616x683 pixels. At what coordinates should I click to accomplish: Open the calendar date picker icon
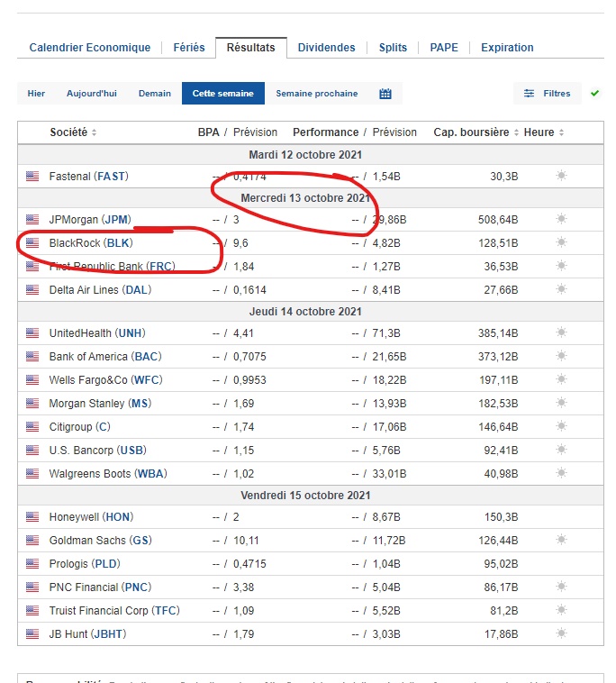(x=385, y=94)
